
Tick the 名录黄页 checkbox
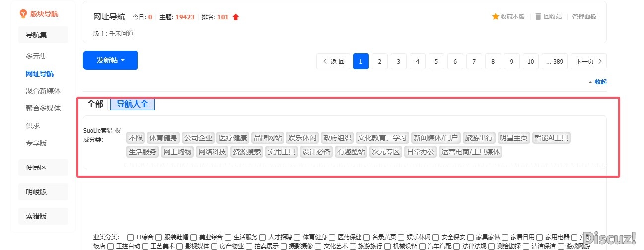(x=367, y=237)
